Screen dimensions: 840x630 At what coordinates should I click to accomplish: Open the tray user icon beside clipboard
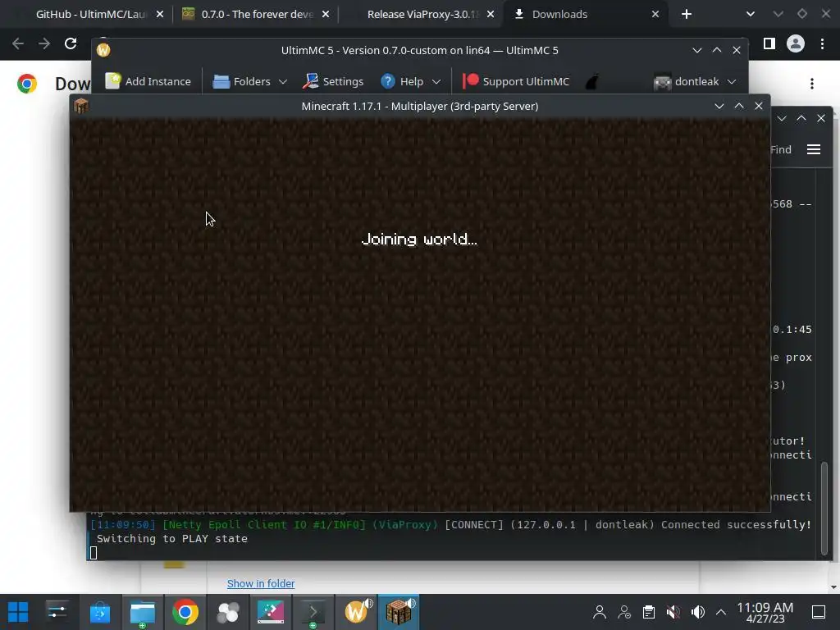coord(624,612)
